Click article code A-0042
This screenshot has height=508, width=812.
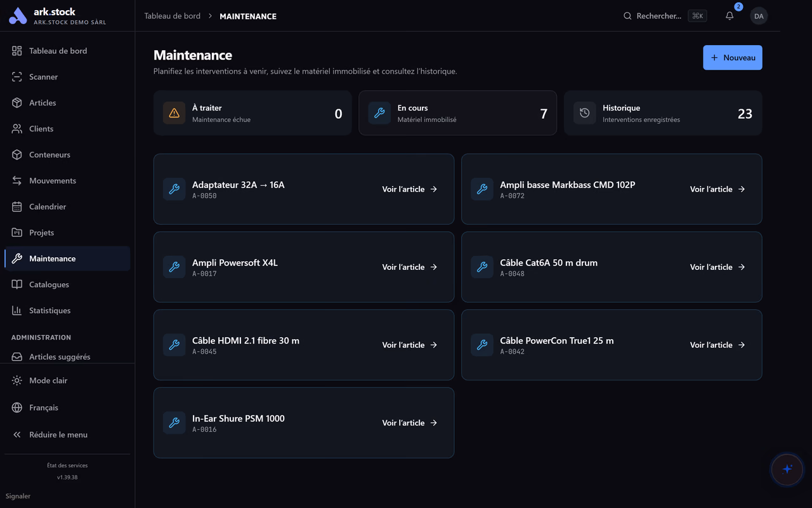pos(512,352)
